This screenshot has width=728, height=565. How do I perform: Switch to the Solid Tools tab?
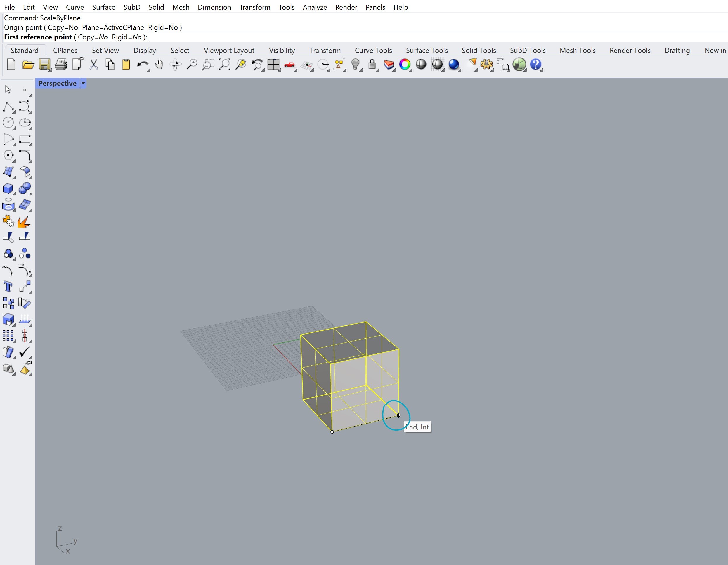pyautogui.click(x=478, y=50)
